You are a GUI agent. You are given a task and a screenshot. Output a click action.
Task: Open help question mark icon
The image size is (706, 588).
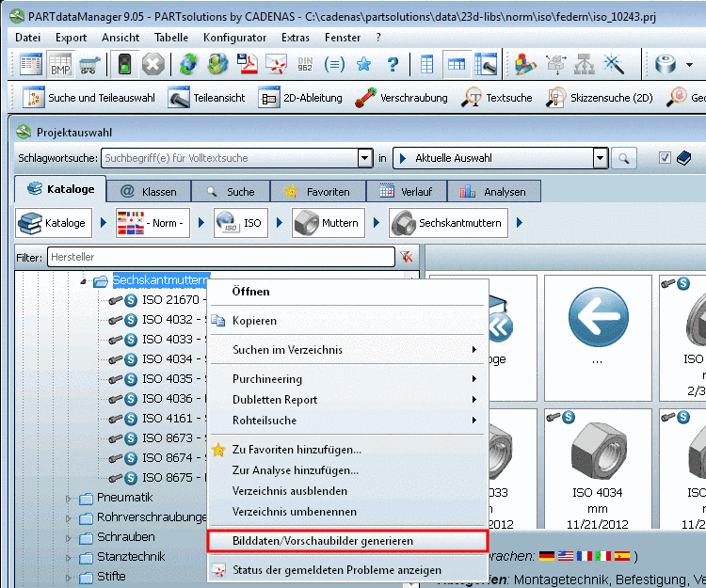point(393,64)
